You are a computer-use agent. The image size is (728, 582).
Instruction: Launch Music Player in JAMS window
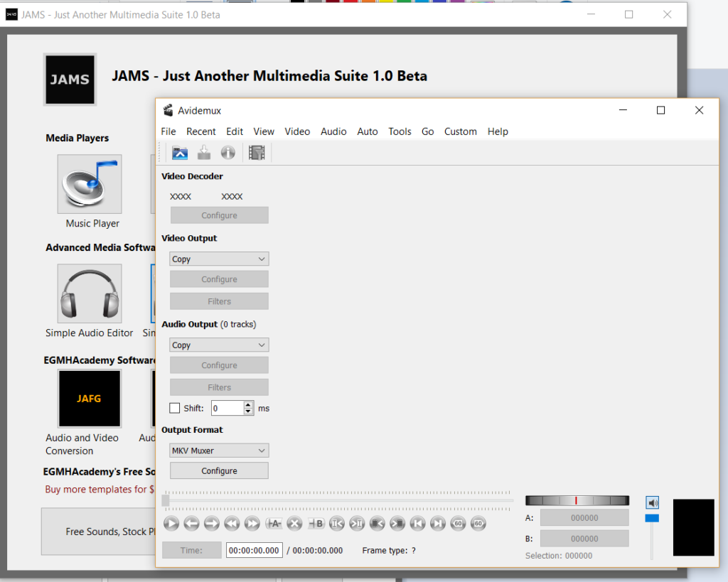point(90,184)
